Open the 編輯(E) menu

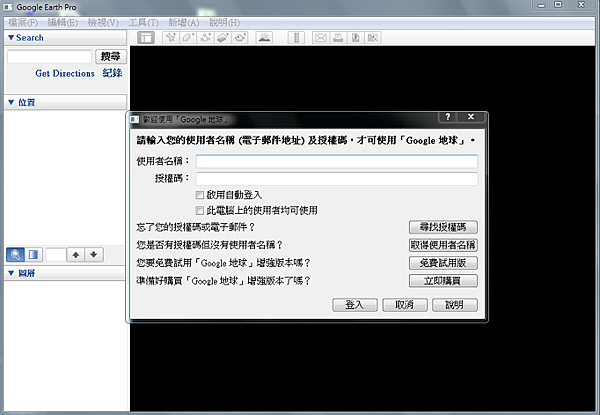tap(63, 23)
